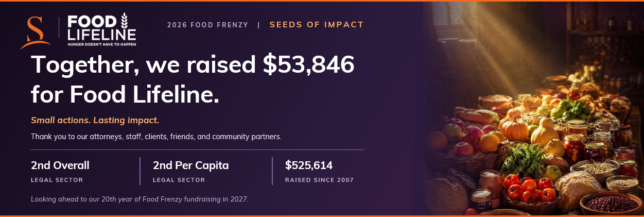Viewport: 644px width, 217px height.
Task: Click the basket of red tomatoes in photo
Action: click(x=531, y=190)
